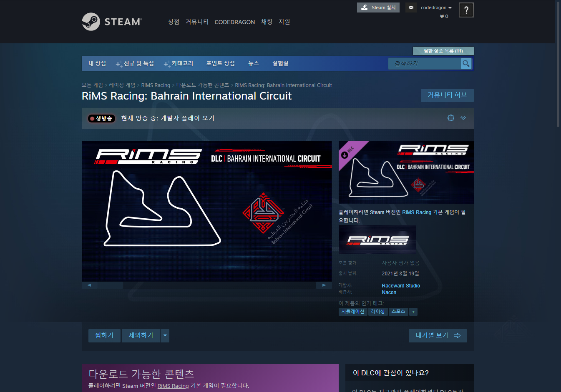This screenshot has width=561, height=392.
Task: Click 현재 방송 중: 개발자 플레이 보기 text
Action: 168,118
